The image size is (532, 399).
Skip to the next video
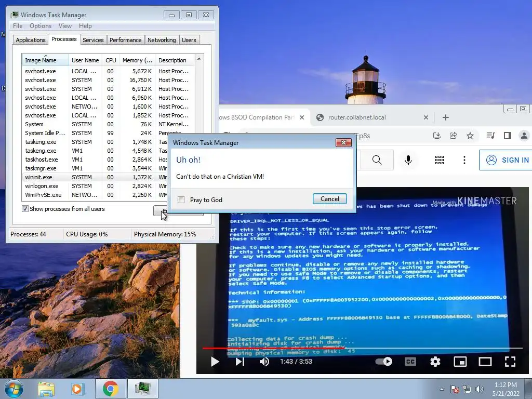240,362
